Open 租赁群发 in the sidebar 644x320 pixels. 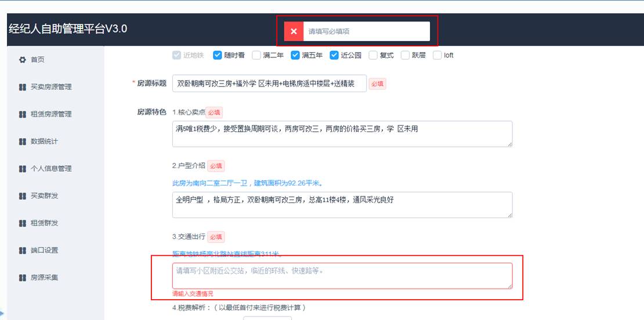click(44, 223)
